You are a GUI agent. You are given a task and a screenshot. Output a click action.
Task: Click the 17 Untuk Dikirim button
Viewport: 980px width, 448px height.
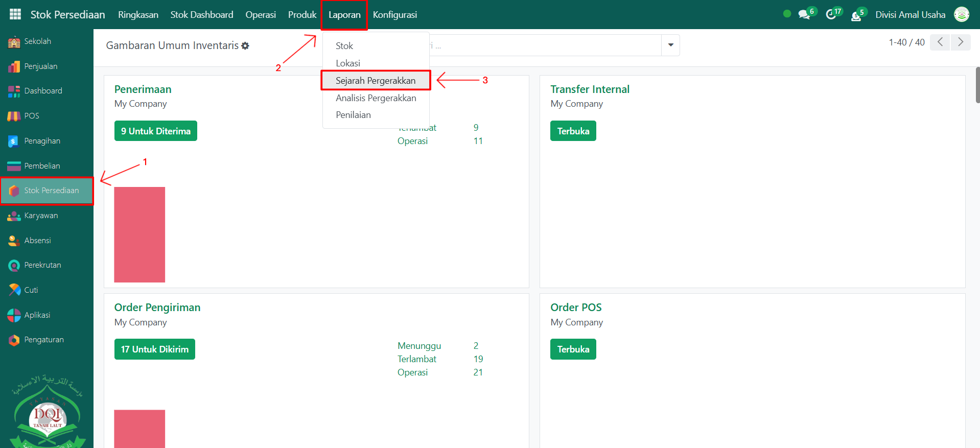coord(154,349)
